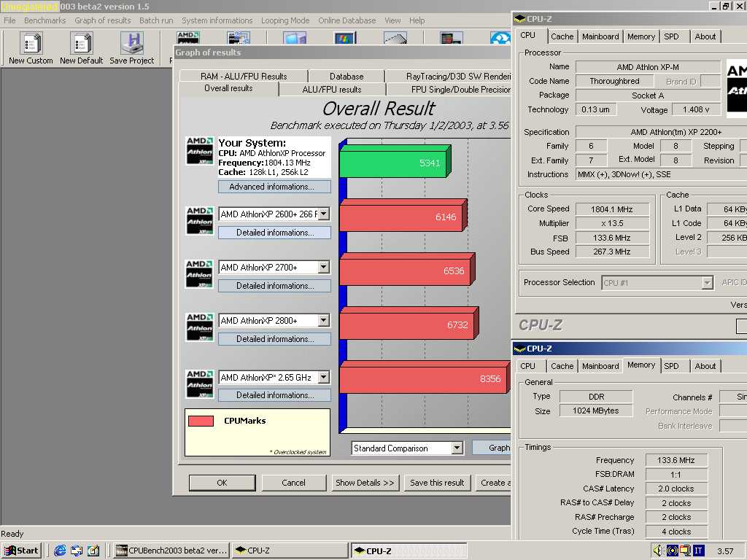Screen dimensions: 747x560
Task: Open About tab in upper CPU-Z window
Action: [x=705, y=36]
